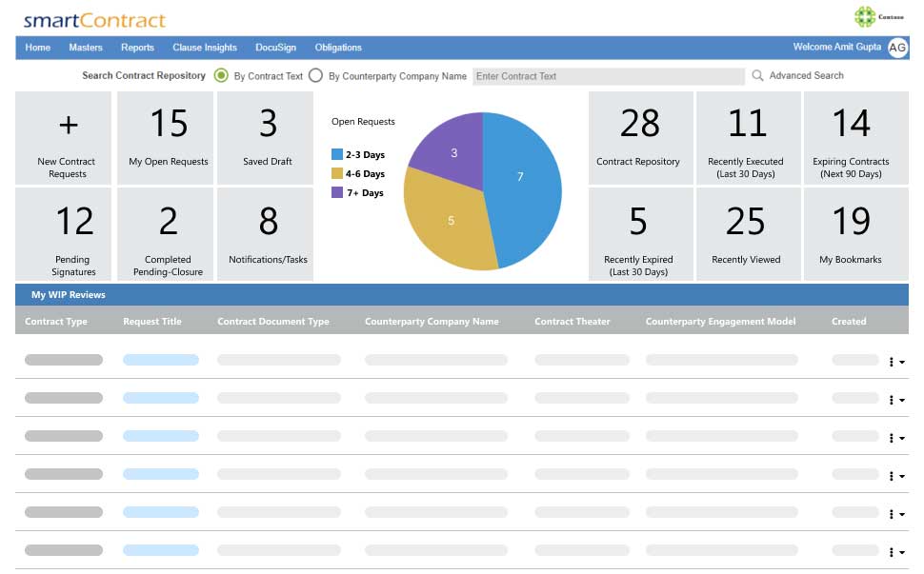The image size is (924, 574).
Task: Click the green Contuse company logo
Action: [x=865, y=16]
